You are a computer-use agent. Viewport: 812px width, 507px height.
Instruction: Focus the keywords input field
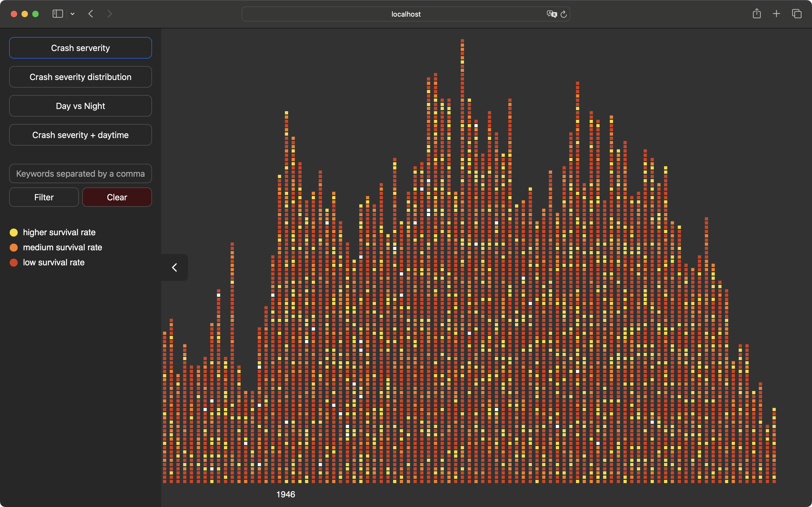click(x=81, y=173)
